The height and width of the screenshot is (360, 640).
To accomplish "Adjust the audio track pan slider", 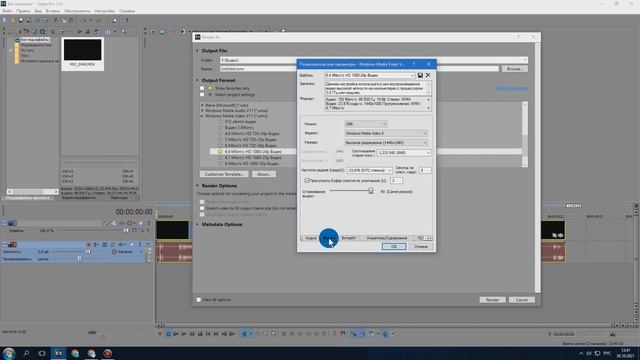I will pos(79,258).
